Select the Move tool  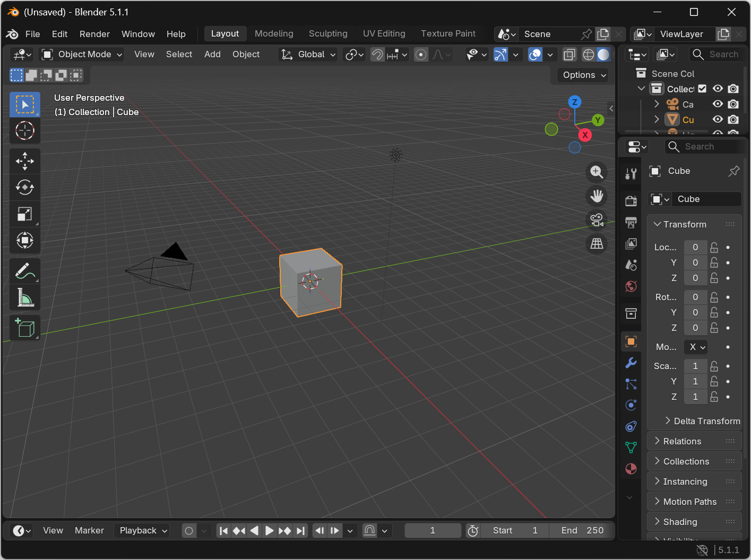[25, 161]
